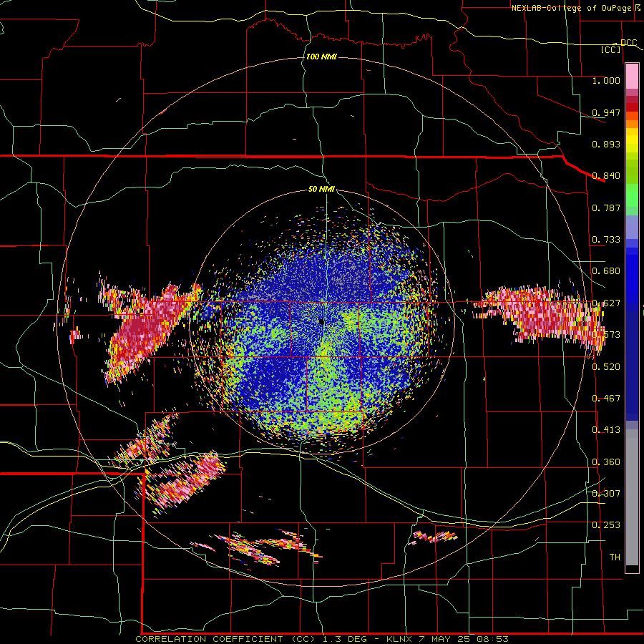Click the 1.3 DEG elevation text

coord(345,639)
